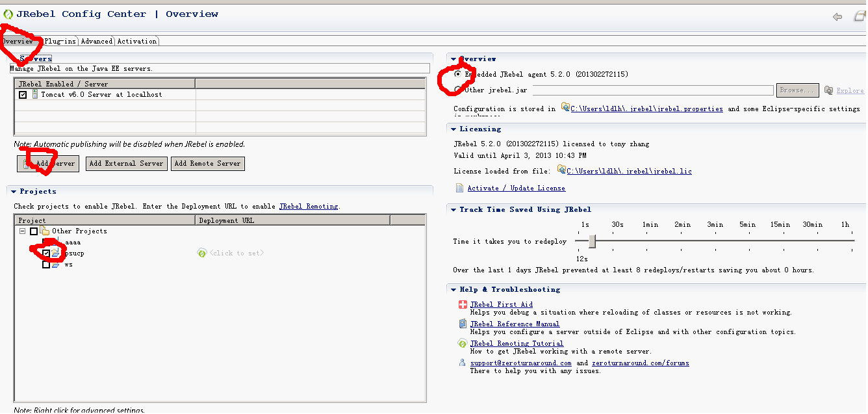Click the Add External Server button
The height and width of the screenshot is (414, 868).
[x=127, y=163]
